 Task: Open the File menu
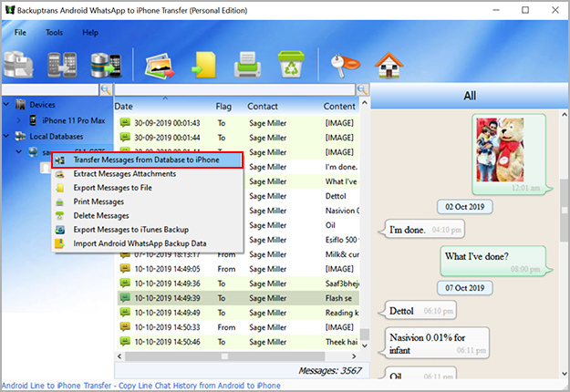[x=20, y=32]
